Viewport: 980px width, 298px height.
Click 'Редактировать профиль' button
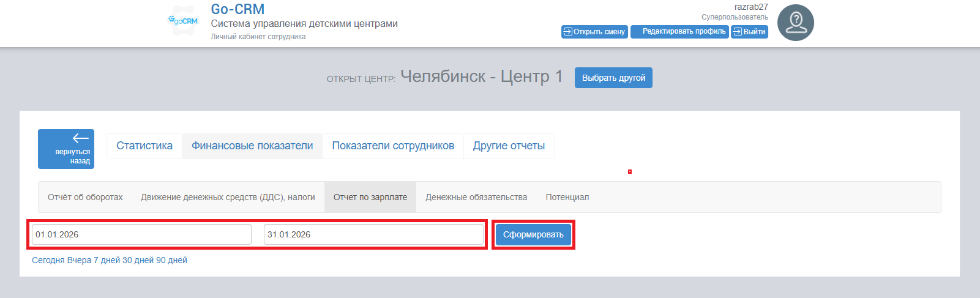click(x=679, y=32)
